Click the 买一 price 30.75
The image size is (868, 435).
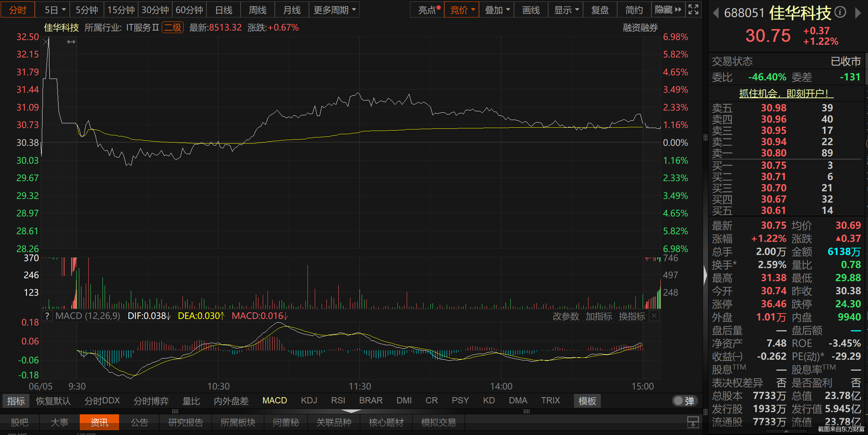(x=773, y=165)
